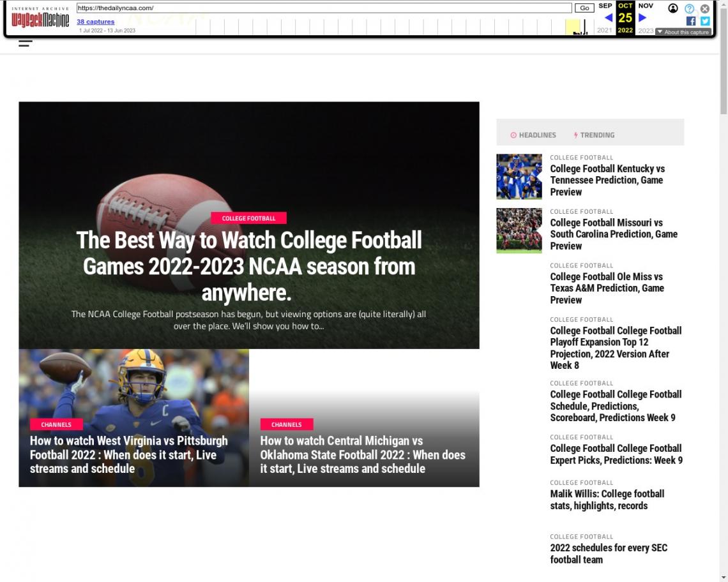The height and width of the screenshot is (582, 728).
Task: Open 2022 schedules for every SEC team
Action: pos(609,554)
